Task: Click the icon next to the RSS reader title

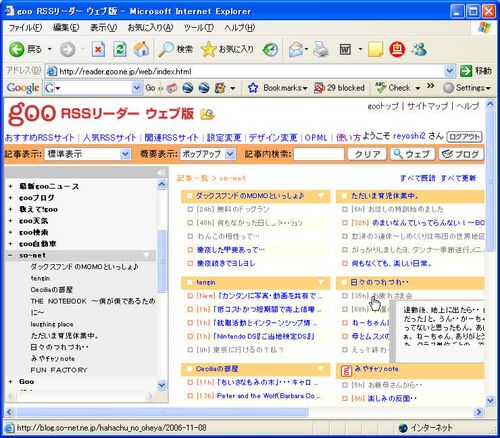Action: (x=207, y=114)
